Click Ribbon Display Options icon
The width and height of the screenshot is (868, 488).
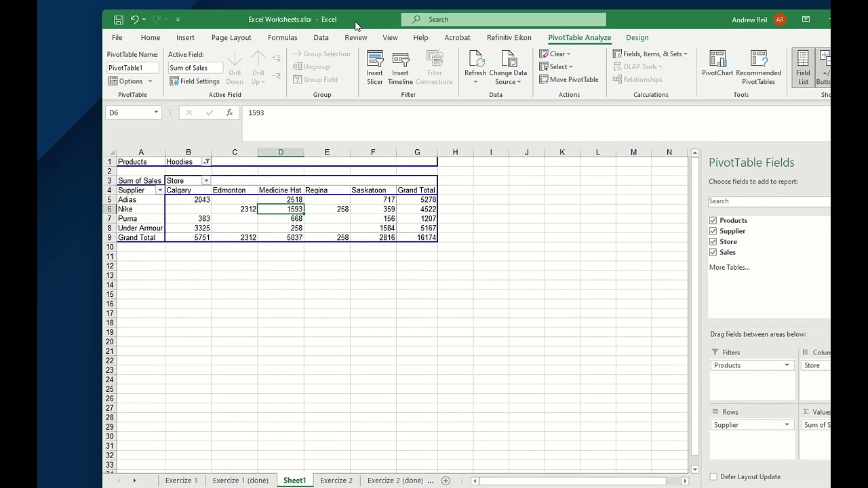click(x=806, y=20)
